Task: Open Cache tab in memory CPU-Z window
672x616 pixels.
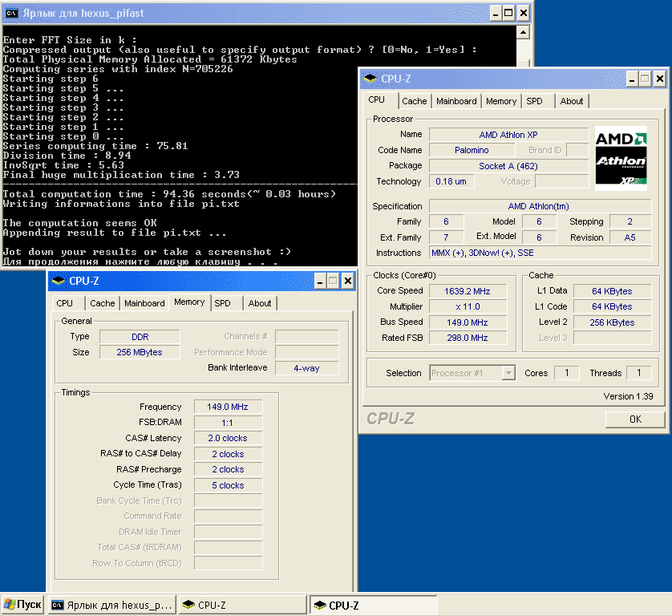Action: pos(102,303)
